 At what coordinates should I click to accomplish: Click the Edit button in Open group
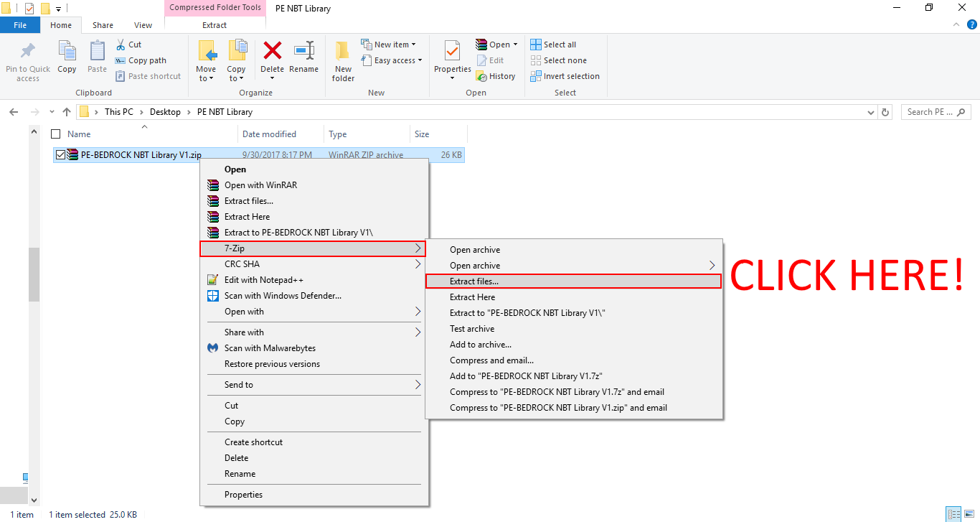[490, 60]
